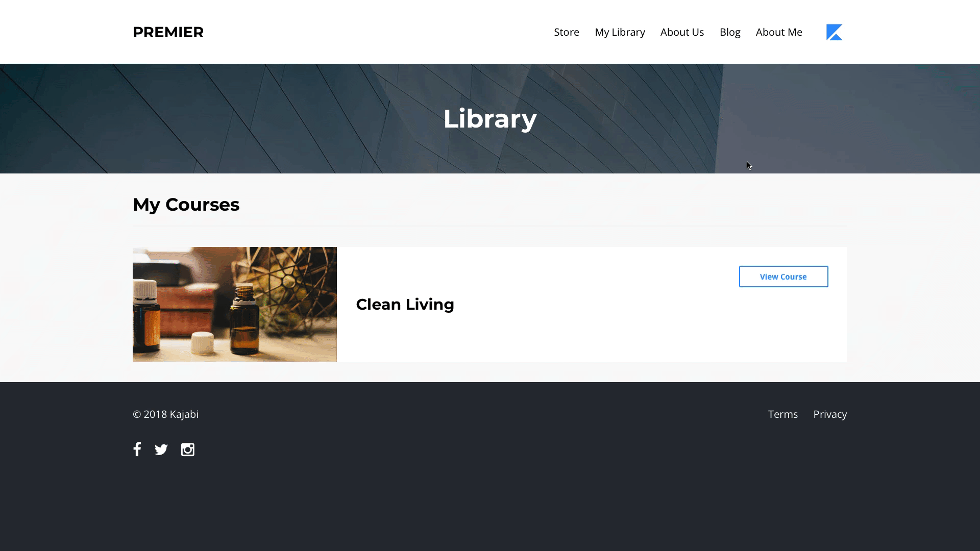Click the PREMIER site logo
980x551 pixels.
click(168, 32)
